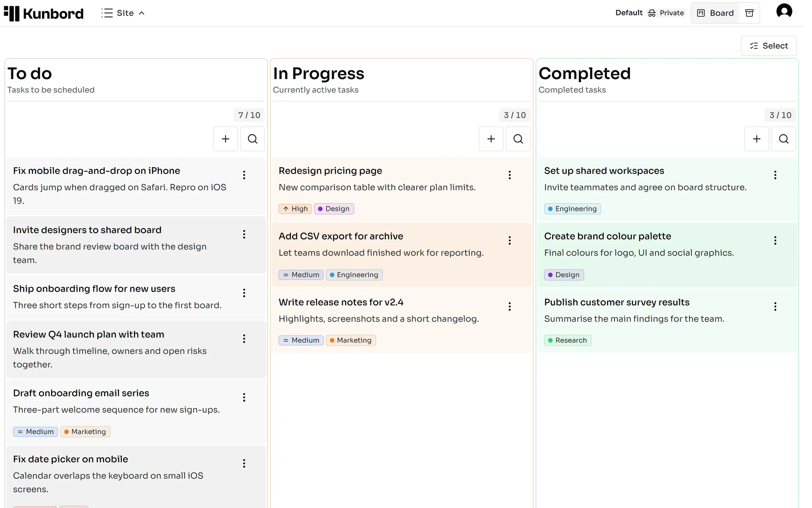Add a card to To do column

[225, 139]
